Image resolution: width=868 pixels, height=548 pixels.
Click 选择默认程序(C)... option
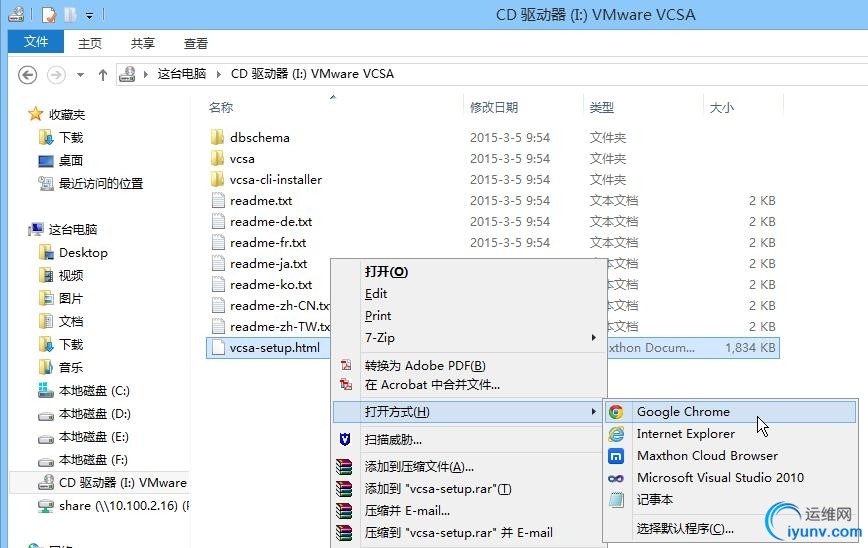(685, 529)
